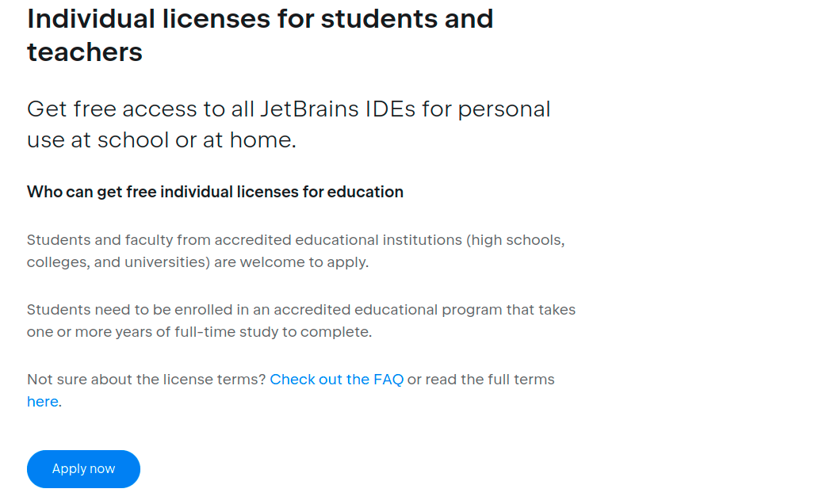Click the '(high schools,' text
The height and width of the screenshot is (504, 819).
pyautogui.click(x=515, y=240)
